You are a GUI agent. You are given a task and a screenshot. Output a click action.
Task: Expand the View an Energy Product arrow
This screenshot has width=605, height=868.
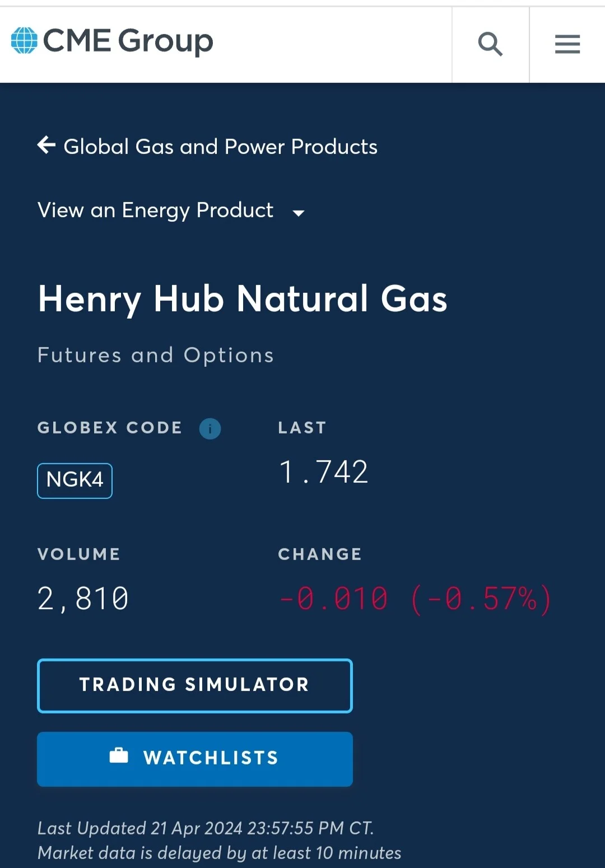[299, 213]
